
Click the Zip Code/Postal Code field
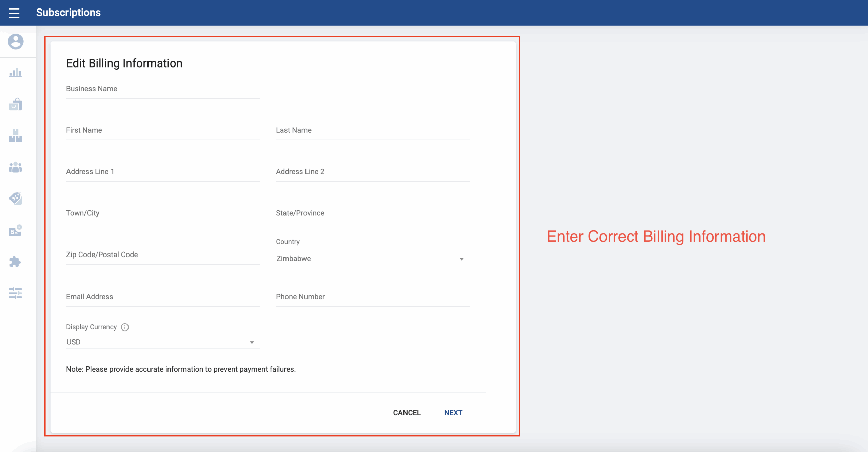point(163,255)
